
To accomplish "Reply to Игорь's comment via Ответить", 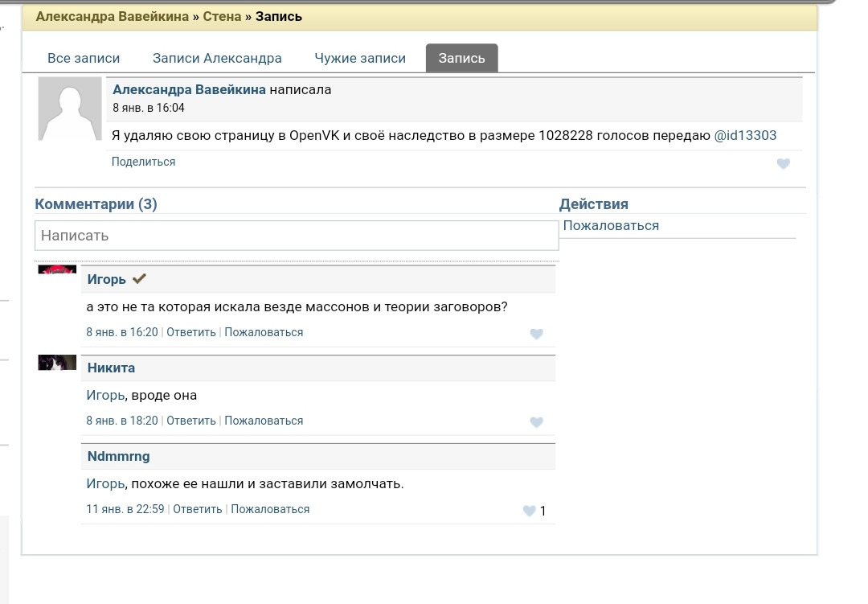I will 191,332.
